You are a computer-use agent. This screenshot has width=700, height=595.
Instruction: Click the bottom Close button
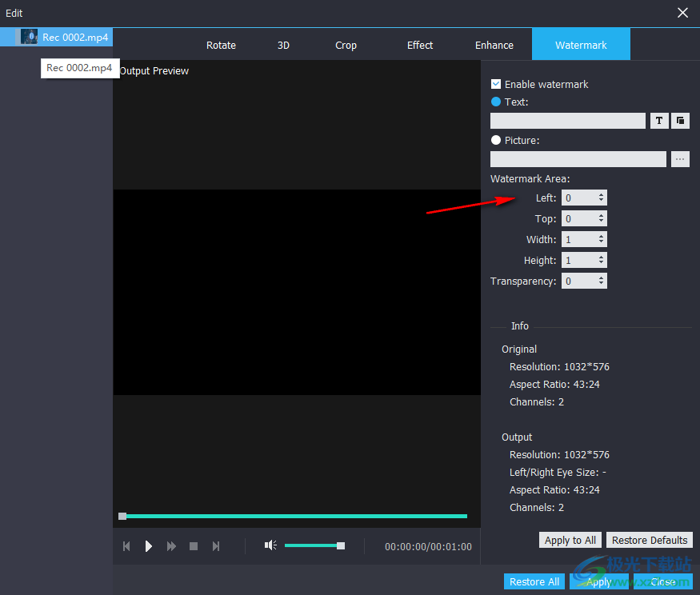[x=663, y=581]
